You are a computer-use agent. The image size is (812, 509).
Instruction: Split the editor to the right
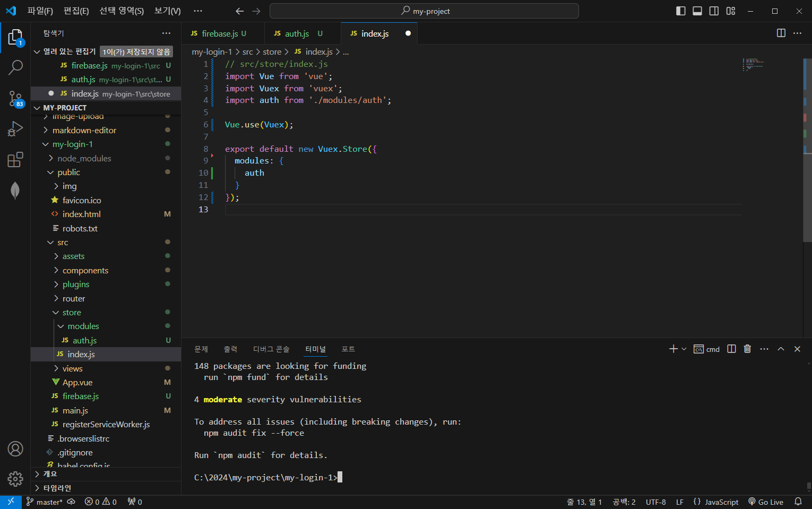[x=781, y=33]
